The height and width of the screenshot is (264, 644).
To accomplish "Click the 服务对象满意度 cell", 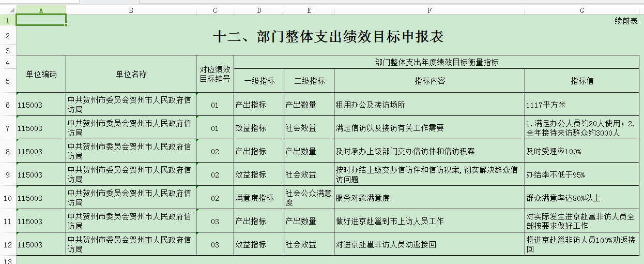I will click(429, 198).
